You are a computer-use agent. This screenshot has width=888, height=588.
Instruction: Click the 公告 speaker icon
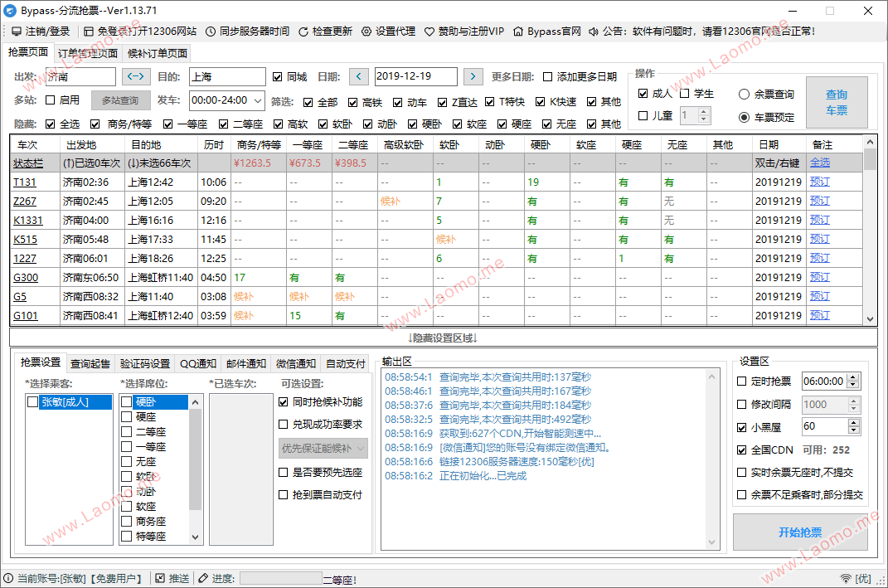[593, 32]
